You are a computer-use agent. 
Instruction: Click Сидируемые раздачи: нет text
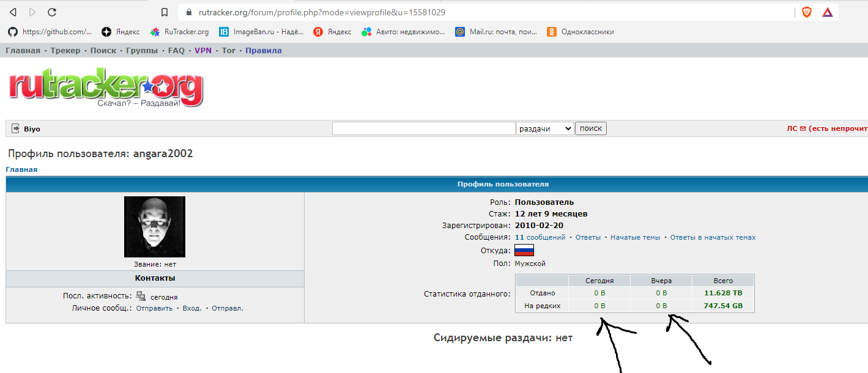point(503,338)
